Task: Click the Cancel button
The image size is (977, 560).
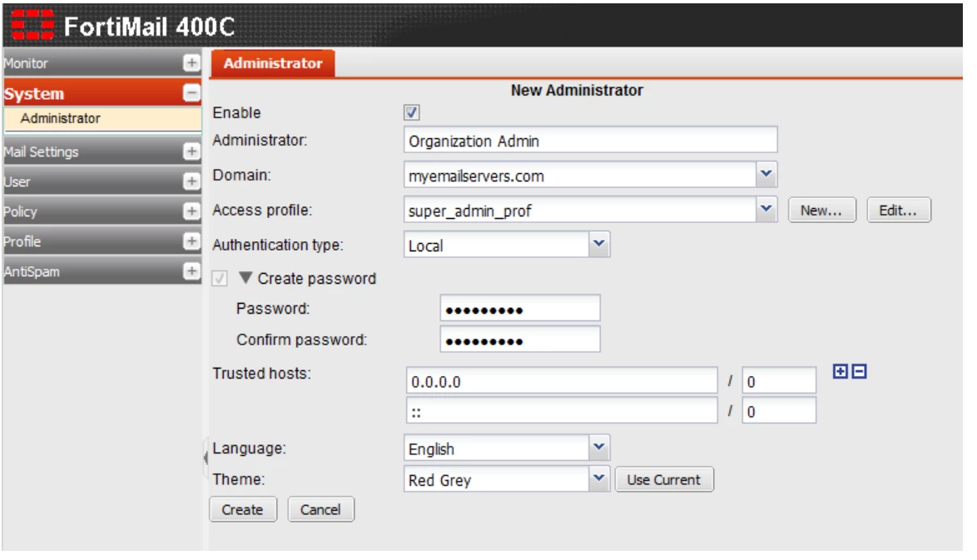Action: (321, 509)
